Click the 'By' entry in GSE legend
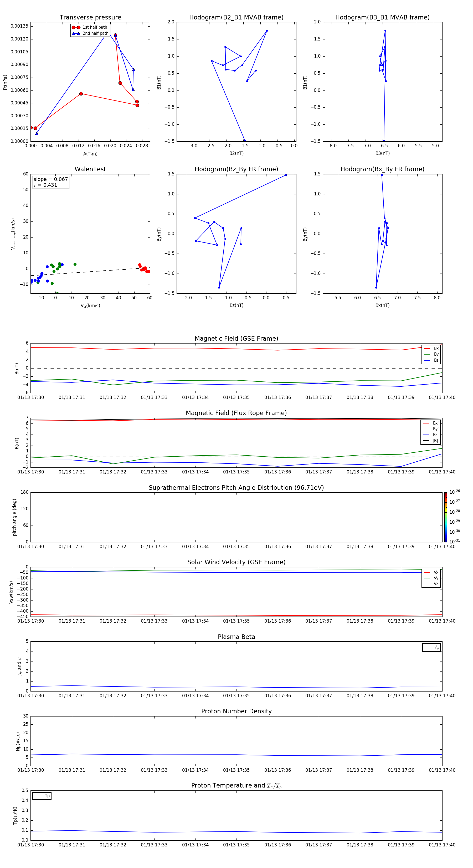Image resolution: width=473 pixels, height=868 pixels. tap(431, 354)
